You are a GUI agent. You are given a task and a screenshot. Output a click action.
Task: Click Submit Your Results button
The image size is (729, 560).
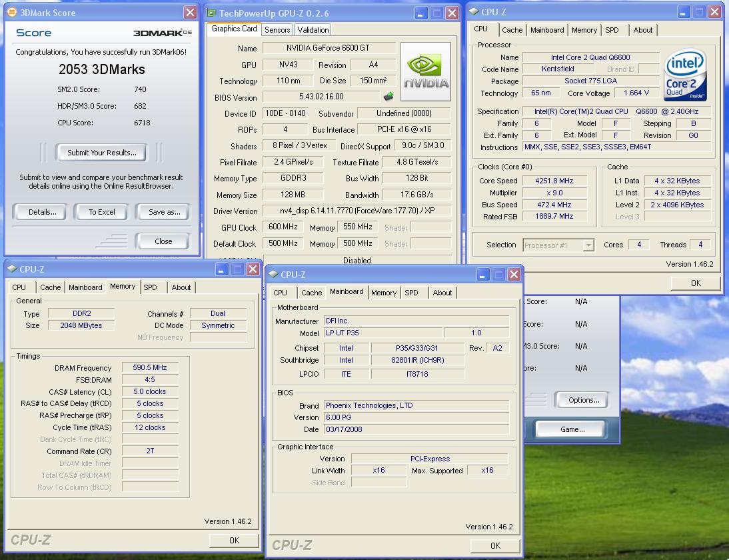(101, 153)
